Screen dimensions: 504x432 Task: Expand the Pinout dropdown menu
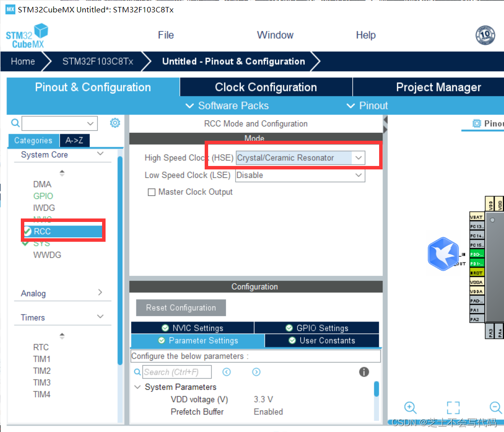pyautogui.click(x=367, y=106)
